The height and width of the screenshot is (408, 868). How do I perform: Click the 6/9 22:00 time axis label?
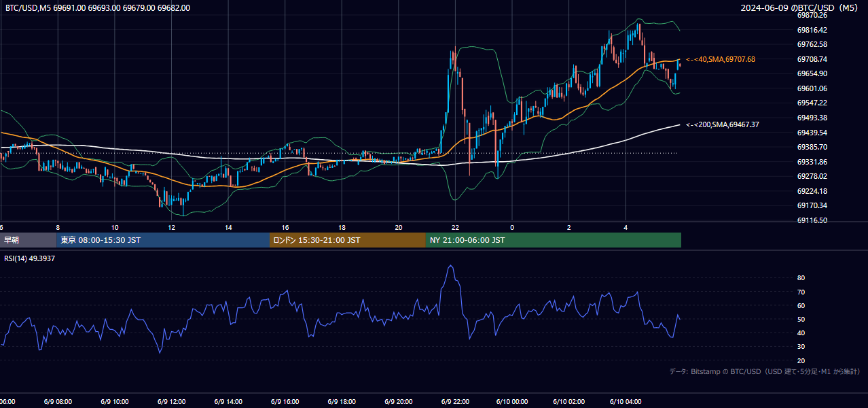(x=455, y=402)
